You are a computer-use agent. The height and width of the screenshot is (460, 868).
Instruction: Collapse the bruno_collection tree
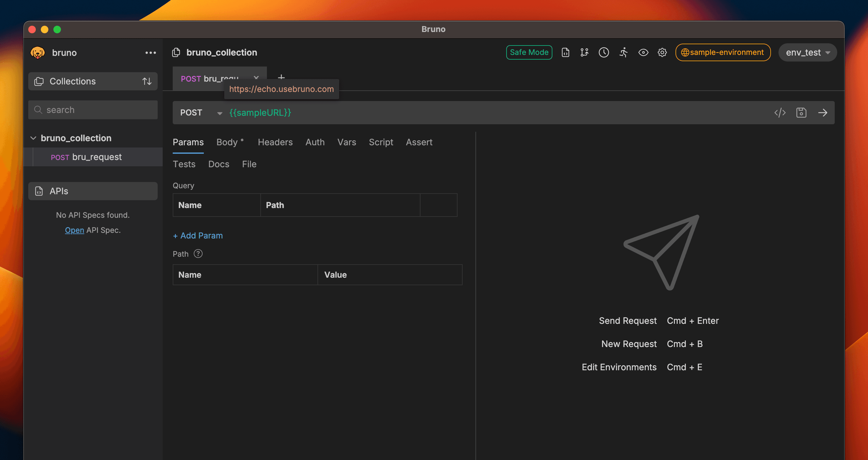[x=33, y=138]
